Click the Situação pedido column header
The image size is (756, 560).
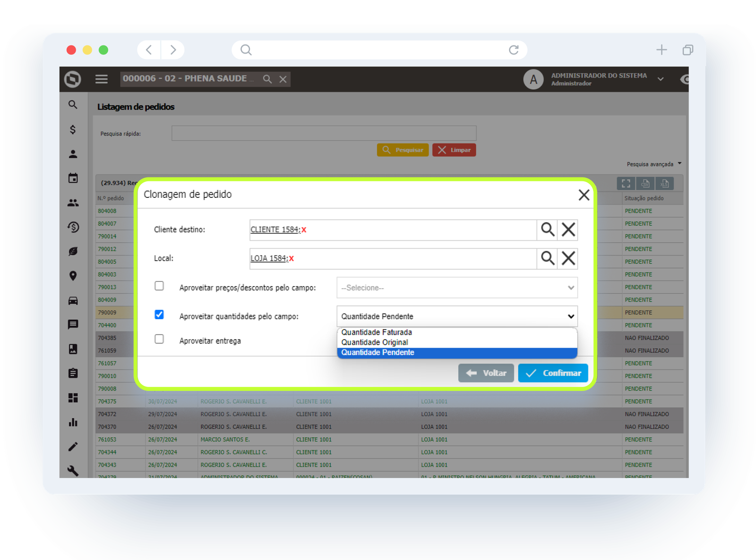click(644, 198)
